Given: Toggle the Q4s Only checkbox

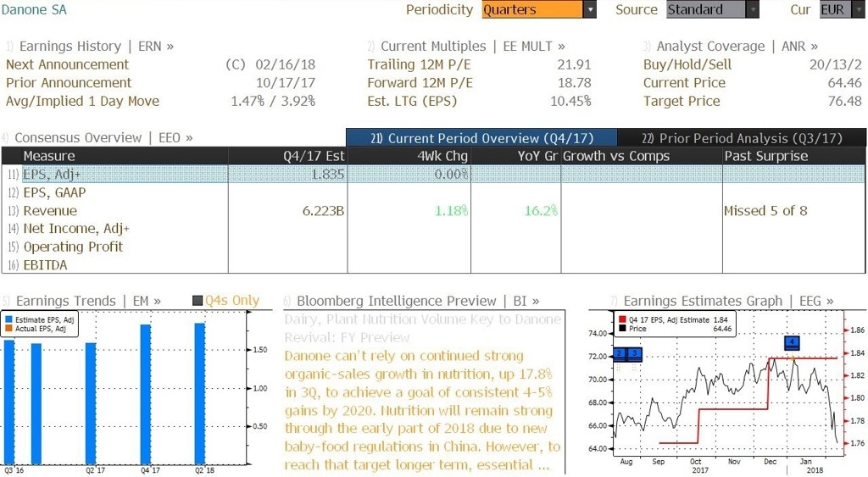Looking at the screenshot, I should (197, 301).
